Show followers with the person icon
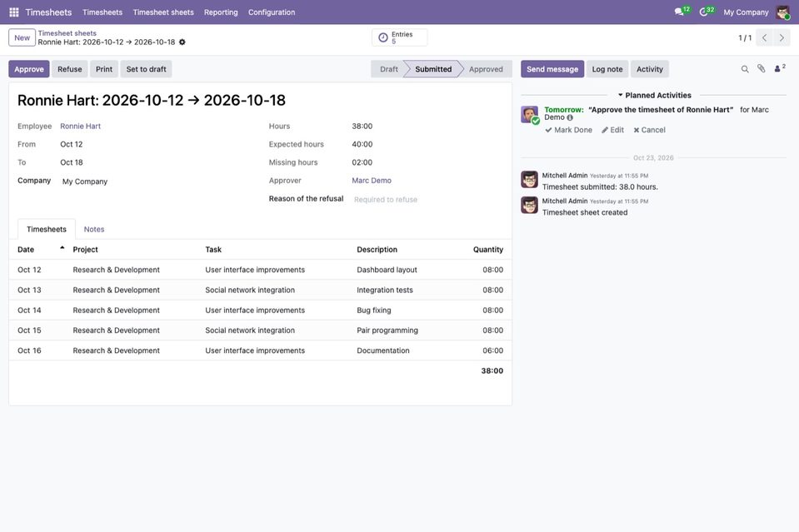Viewport: 799px width, 532px height. click(x=780, y=68)
